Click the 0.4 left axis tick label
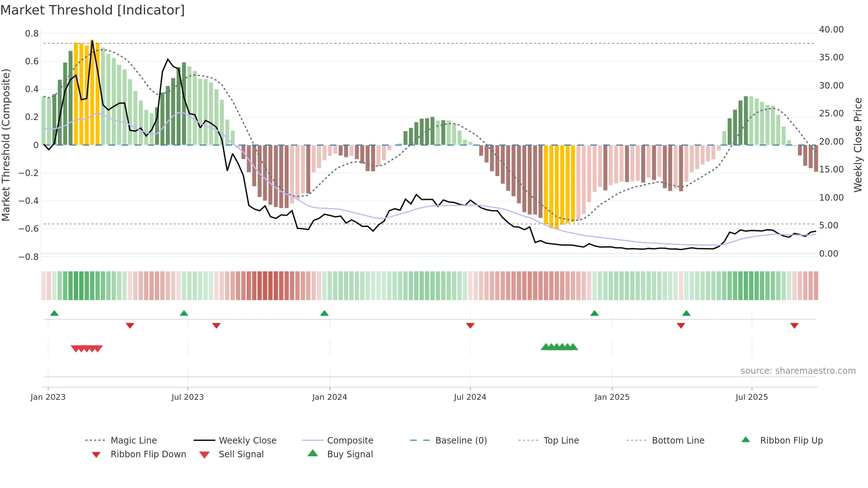The width and height of the screenshot is (868, 488). 32,89
